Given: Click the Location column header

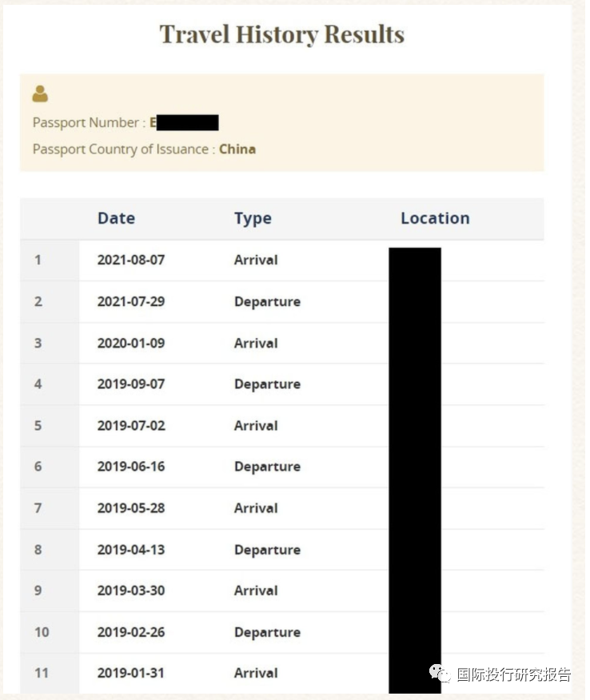Looking at the screenshot, I should 435,218.
